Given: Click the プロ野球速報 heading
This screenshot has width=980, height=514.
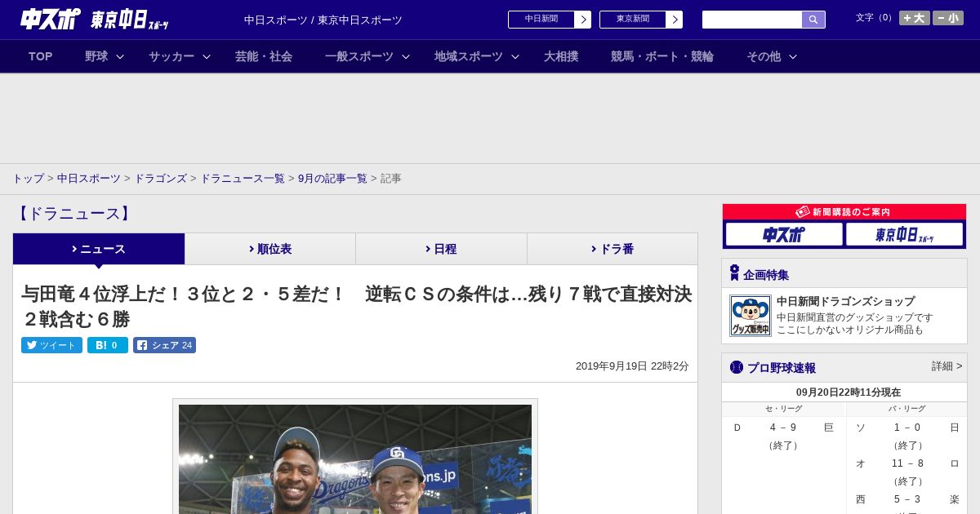Looking at the screenshot, I should [782, 368].
